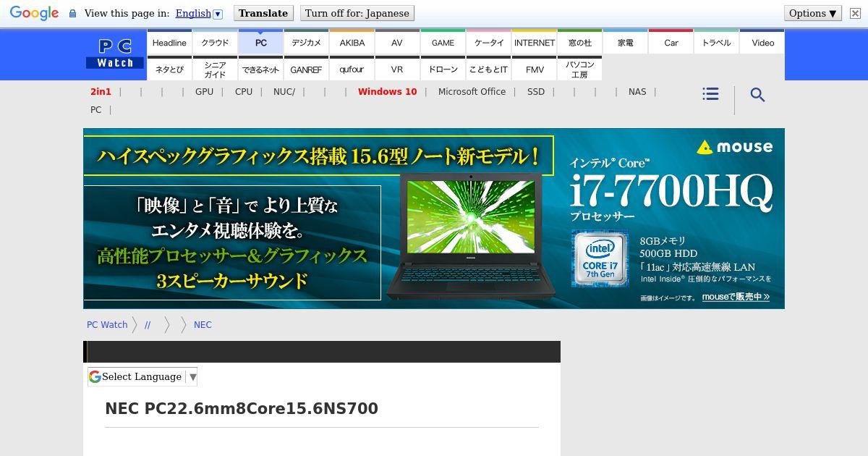Viewport: 868px width, 456px height.
Task: Click the Google logo in translate bar
Action: [x=34, y=13]
